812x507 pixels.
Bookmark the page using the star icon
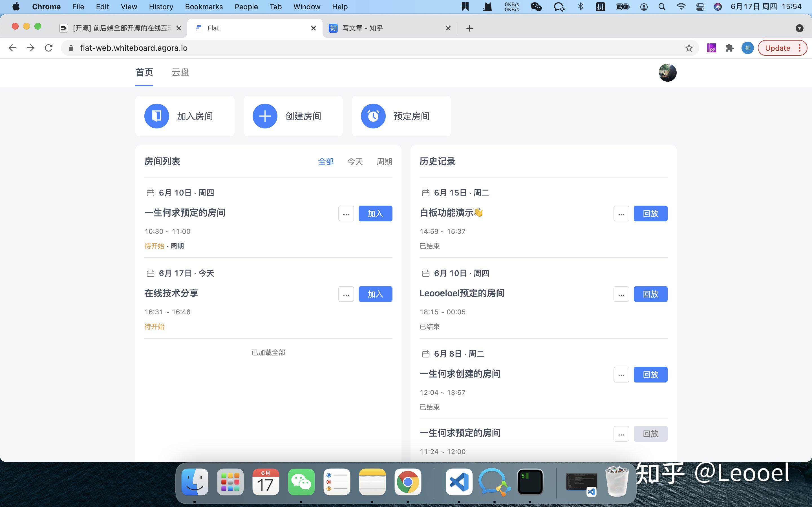(x=689, y=48)
